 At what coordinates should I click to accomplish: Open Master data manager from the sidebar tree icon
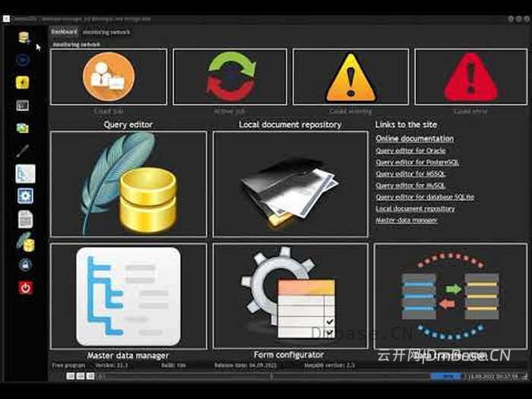pyautogui.click(x=25, y=174)
